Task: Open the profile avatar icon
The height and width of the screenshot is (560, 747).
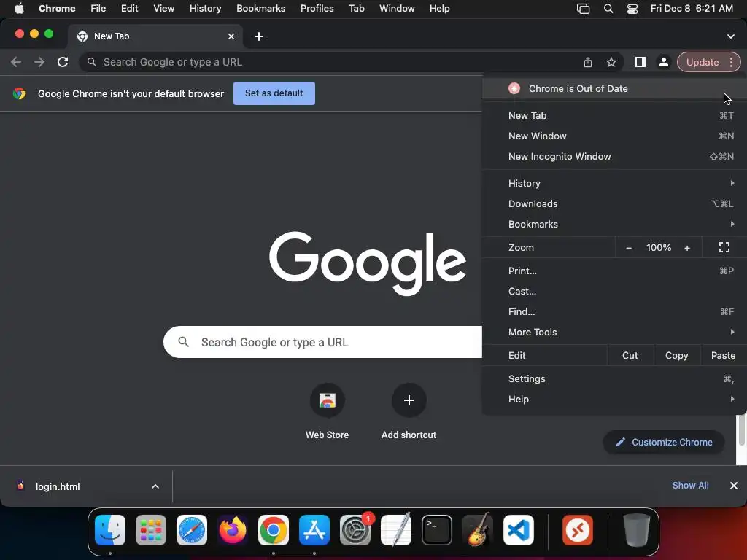Action: pos(664,63)
